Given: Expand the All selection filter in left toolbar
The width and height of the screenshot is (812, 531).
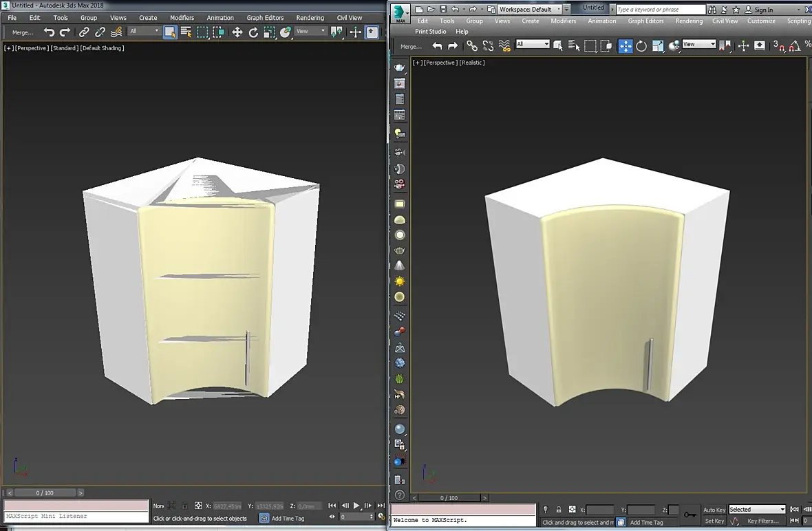Looking at the screenshot, I should tap(145, 32).
